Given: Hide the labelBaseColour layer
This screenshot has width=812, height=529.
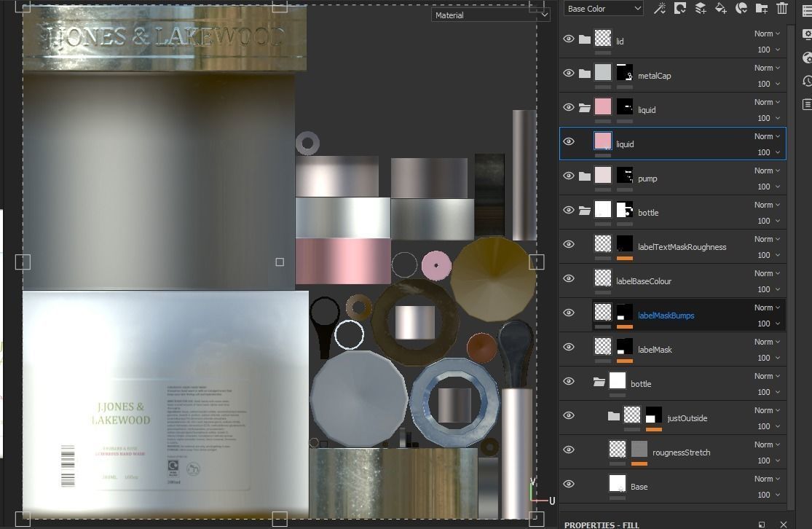Looking at the screenshot, I should tap(569, 278).
